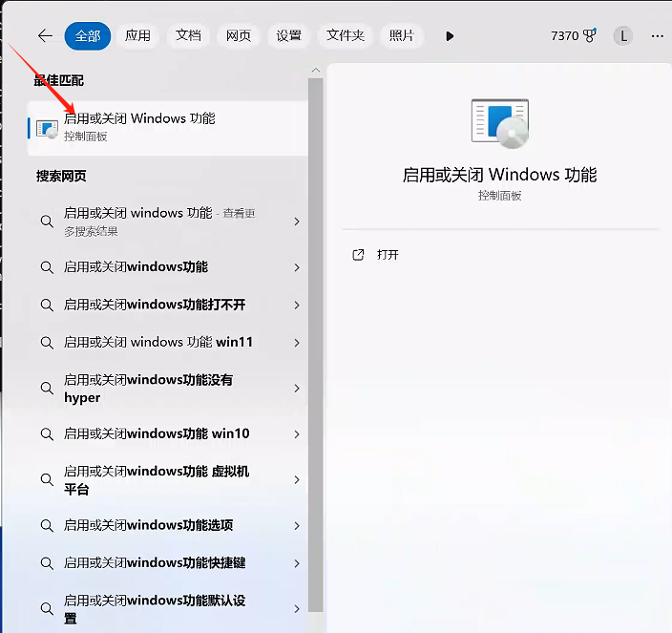Image resolution: width=672 pixels, height=633 pixels.
Task: Expand chevron for 虚拟机平台 suggestion
Action: click(297, 480)
